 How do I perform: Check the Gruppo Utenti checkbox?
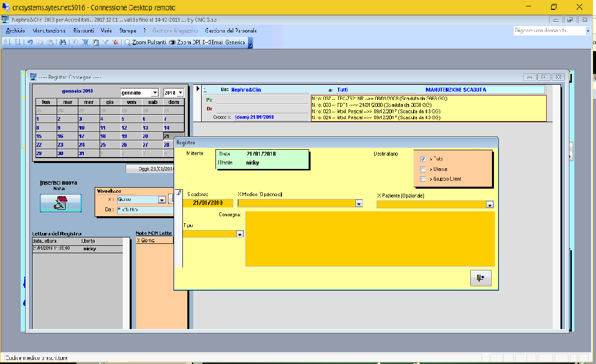(423, 179)
